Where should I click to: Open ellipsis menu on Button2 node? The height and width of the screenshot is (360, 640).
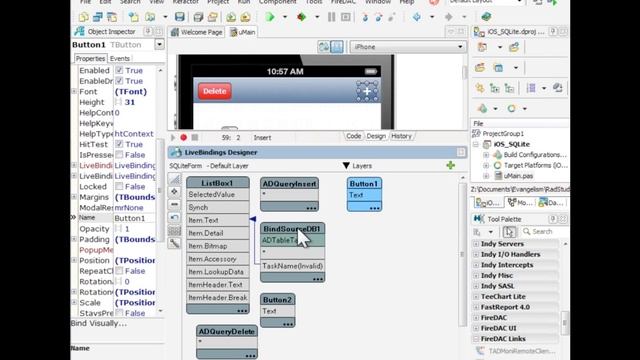[288, 324]
